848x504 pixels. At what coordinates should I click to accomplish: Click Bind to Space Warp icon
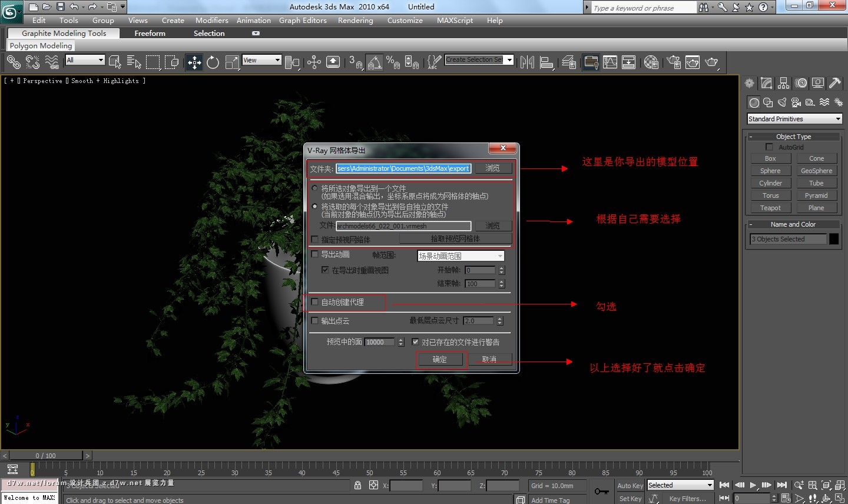52,62
